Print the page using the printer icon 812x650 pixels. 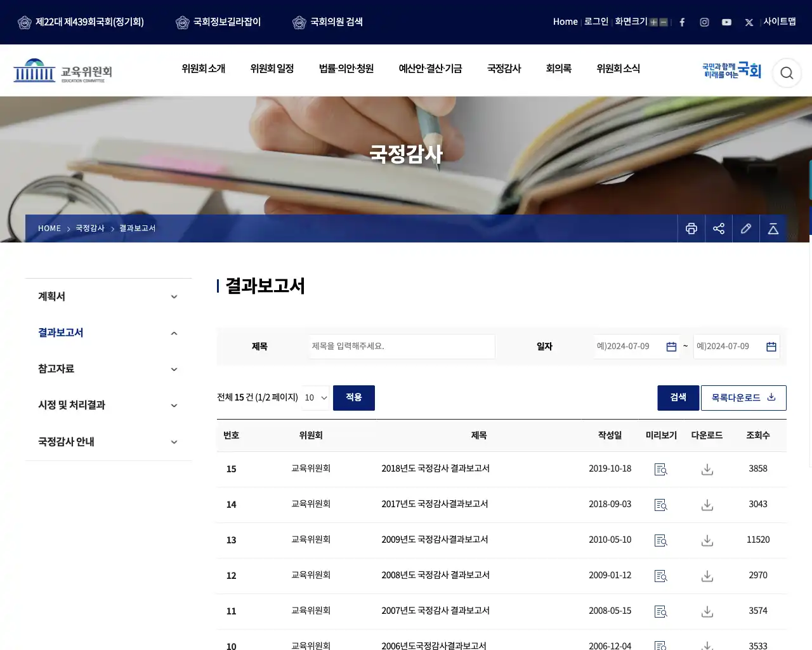691,229
